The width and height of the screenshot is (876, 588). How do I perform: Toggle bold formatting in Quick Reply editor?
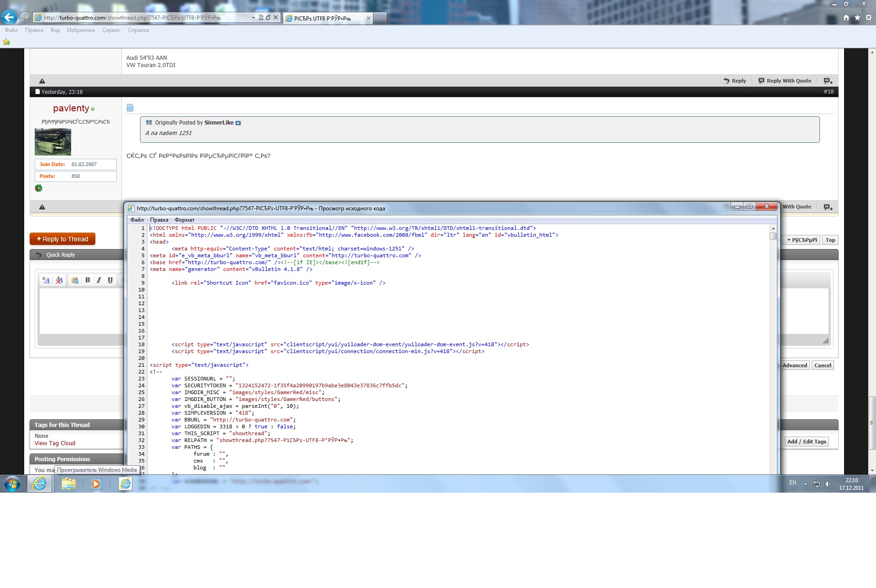[x=88, y=280]
